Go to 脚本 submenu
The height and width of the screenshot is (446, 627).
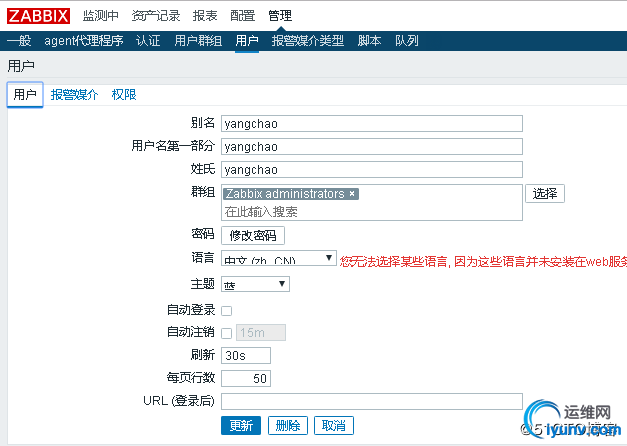pos(369,41)
